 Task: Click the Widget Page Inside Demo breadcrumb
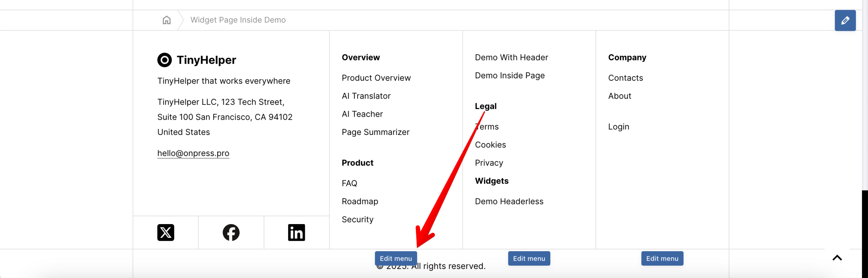pyautogui.click(x=238, y=20)
